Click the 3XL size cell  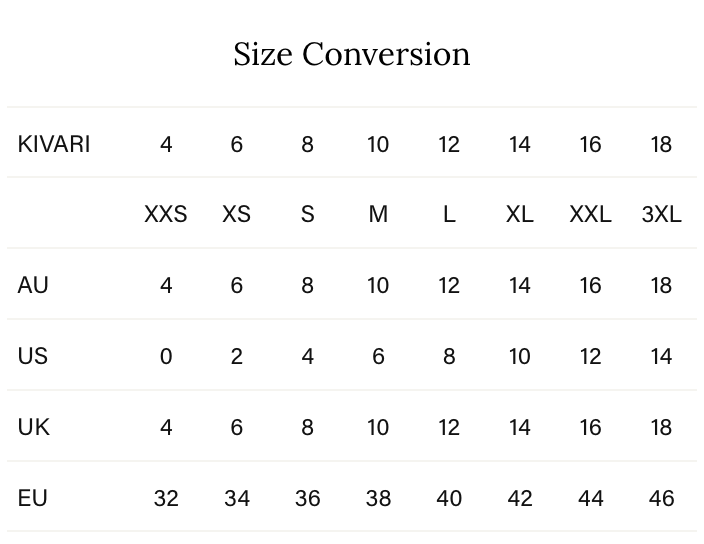pos(661,215)
